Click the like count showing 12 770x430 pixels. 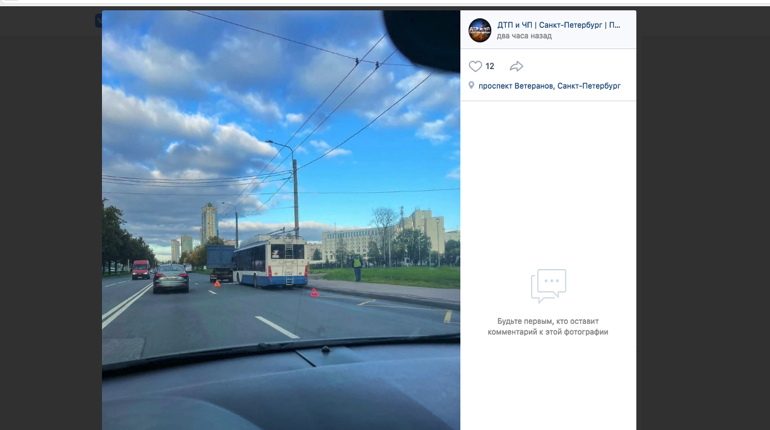(490, 66)
